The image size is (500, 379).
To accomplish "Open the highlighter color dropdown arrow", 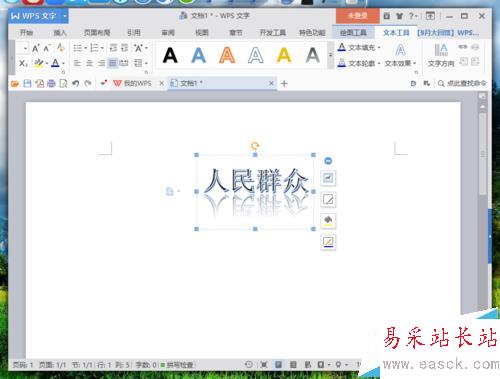I will (x=47, y=63).
